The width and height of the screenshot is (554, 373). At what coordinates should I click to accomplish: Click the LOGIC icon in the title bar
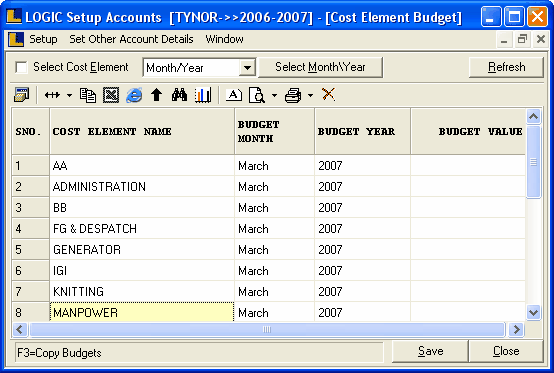pyautogui.click(x=14, y=17)
